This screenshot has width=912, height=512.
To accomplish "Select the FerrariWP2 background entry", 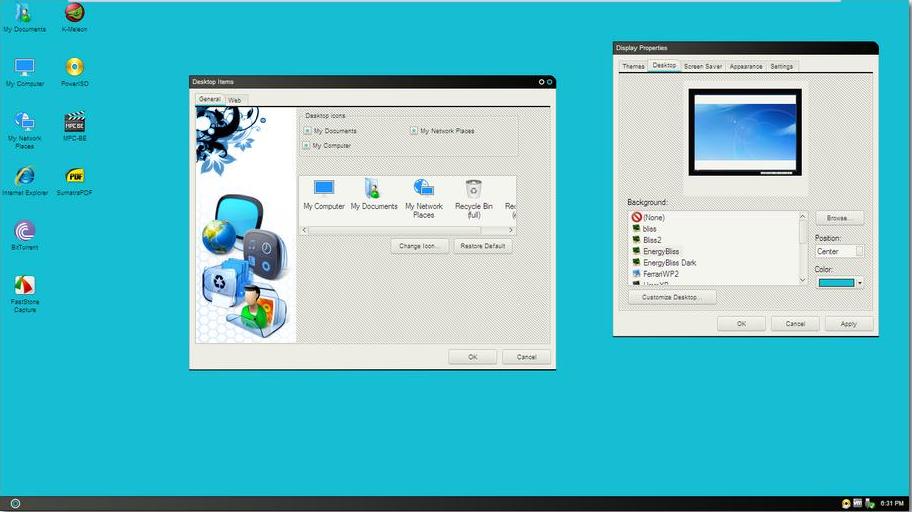I will click(661, 274).
